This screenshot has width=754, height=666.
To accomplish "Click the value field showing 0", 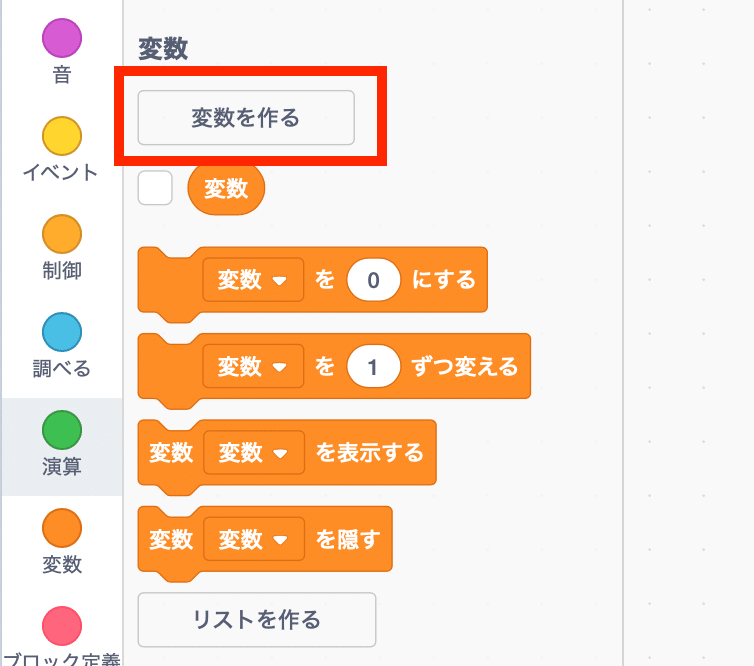I will pos(374,280).
